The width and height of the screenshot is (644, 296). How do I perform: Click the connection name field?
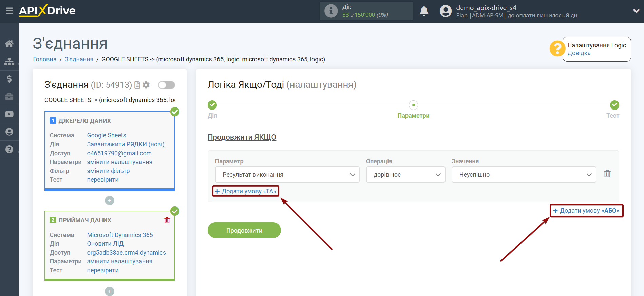pos(110,100)
